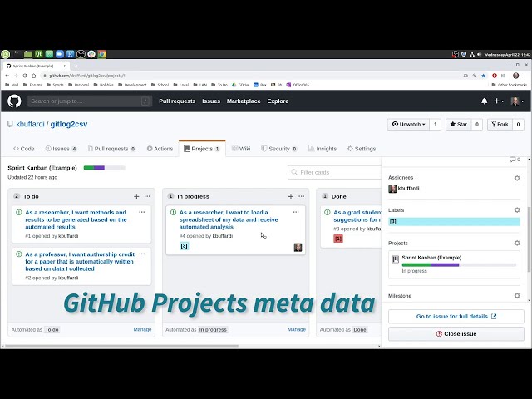Viewport: 532px width, 399px height.
Task: Open the In progress column options menu
Action: point(301,196)
